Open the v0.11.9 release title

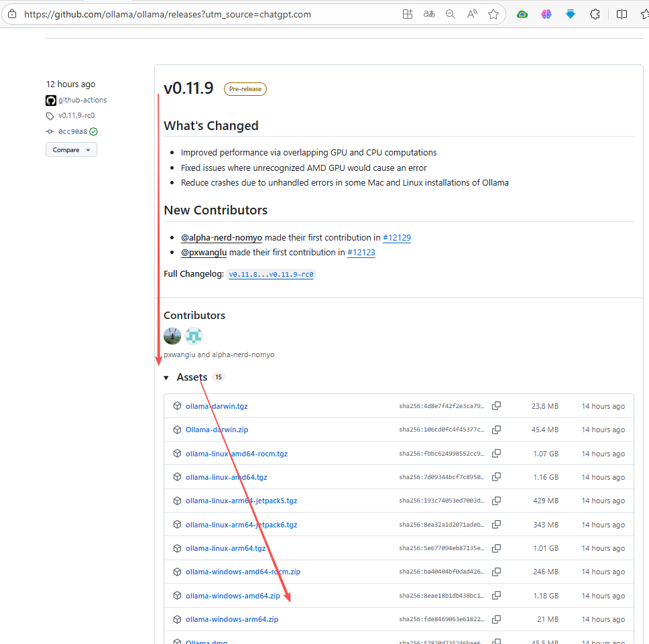point(189,88)
